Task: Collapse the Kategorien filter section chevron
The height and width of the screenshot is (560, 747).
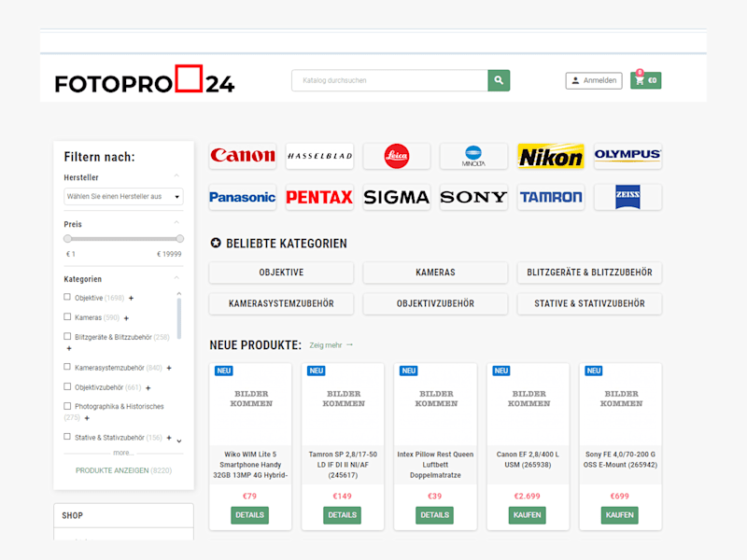Action: pos(176,278)
